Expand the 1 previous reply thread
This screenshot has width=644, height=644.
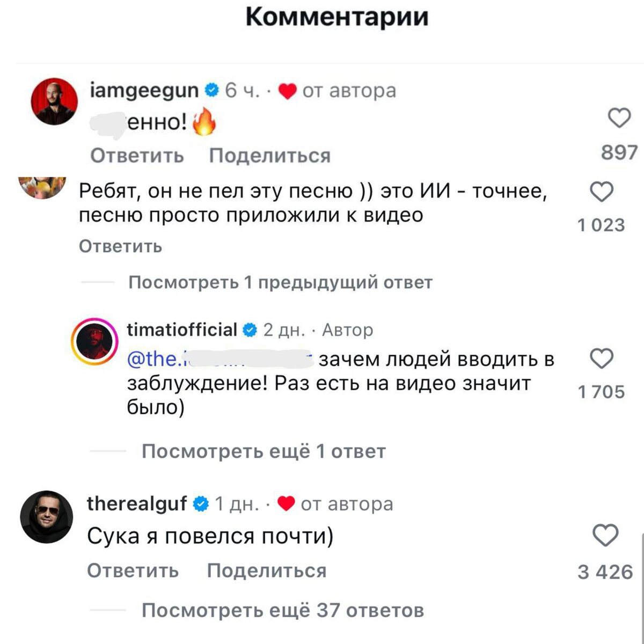(281, 282)
